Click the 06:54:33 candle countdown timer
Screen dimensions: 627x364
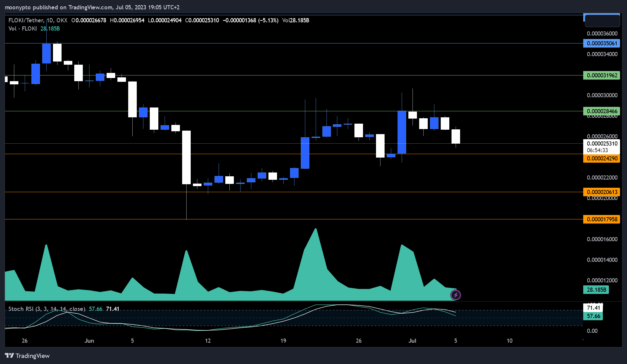click(597, 150)
